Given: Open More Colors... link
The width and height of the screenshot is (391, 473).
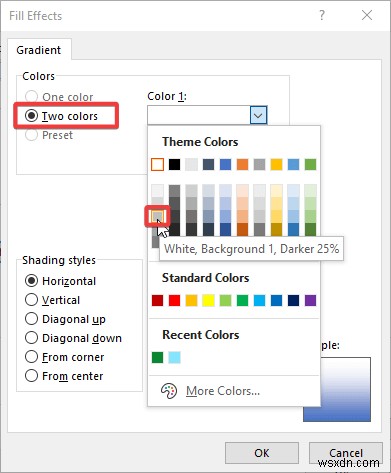Looking at the screenshot, I should click(x=223, y=391).
